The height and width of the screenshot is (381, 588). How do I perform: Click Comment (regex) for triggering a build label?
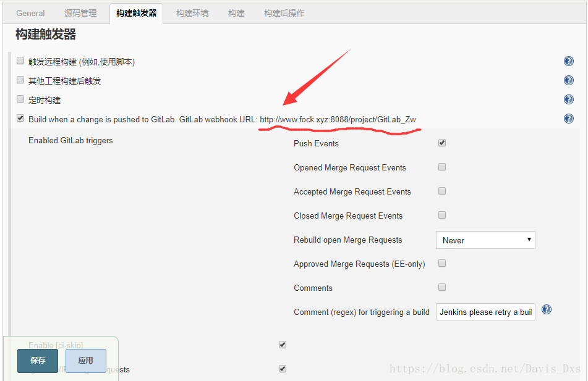[x=362, y=312]
